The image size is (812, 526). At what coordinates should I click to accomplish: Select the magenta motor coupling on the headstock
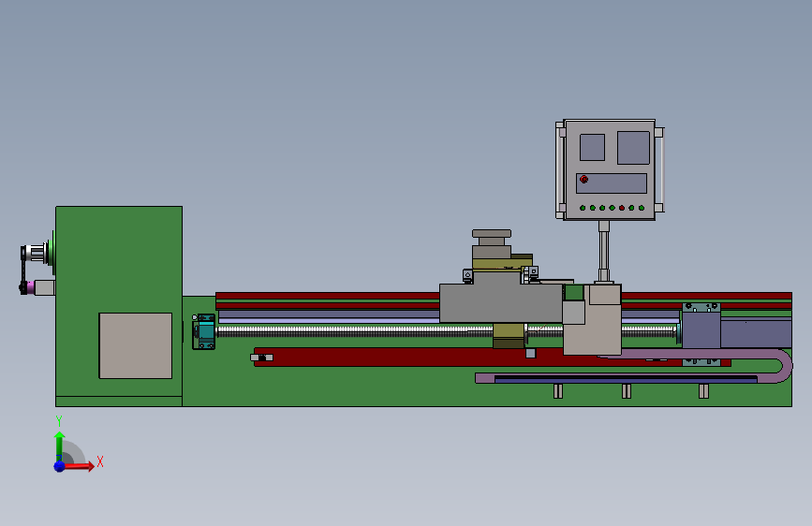(31, 287)
